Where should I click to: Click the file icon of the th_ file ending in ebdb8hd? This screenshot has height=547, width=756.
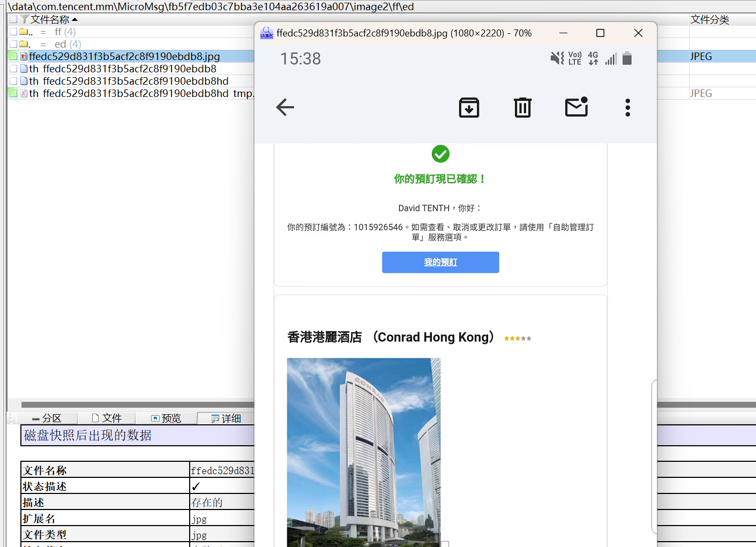(24, 81)
